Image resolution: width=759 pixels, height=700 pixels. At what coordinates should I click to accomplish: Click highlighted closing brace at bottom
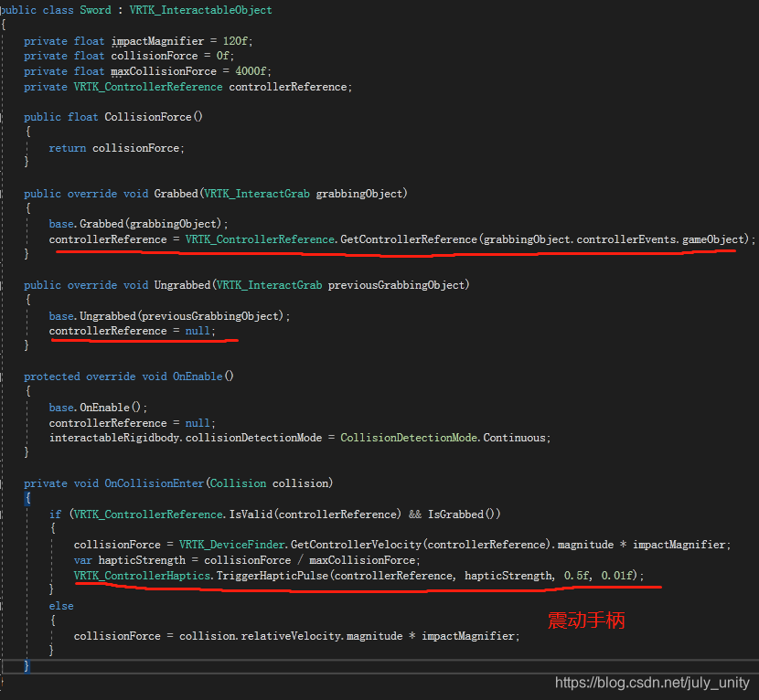[x=27, y=666]
